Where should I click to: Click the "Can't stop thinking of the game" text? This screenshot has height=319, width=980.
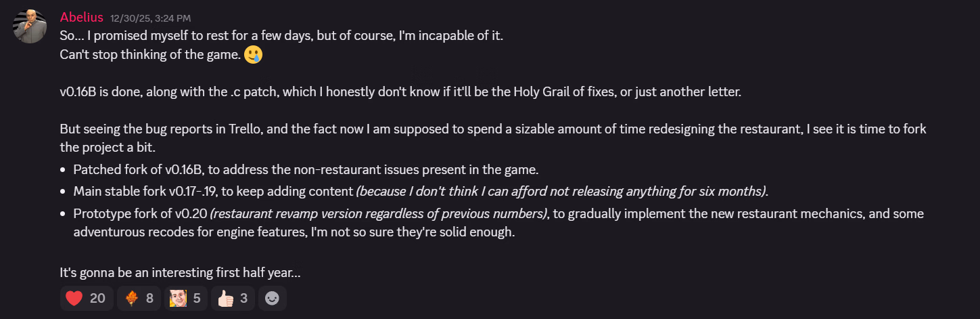150,55
